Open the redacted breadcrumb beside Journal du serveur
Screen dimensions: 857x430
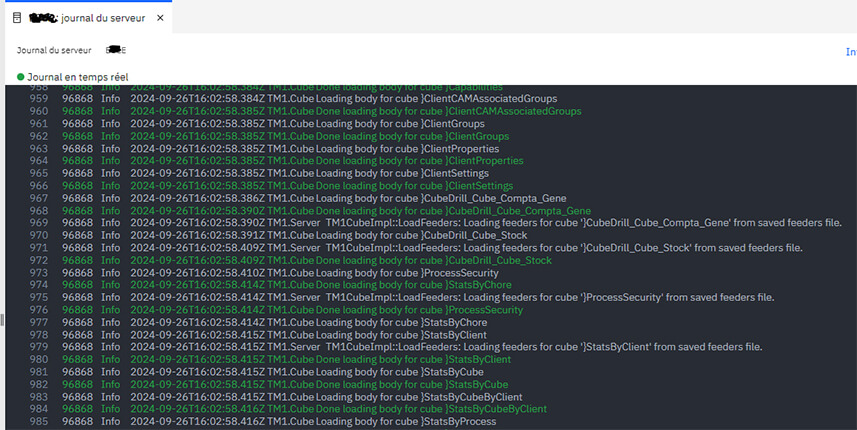click(115, 50)
